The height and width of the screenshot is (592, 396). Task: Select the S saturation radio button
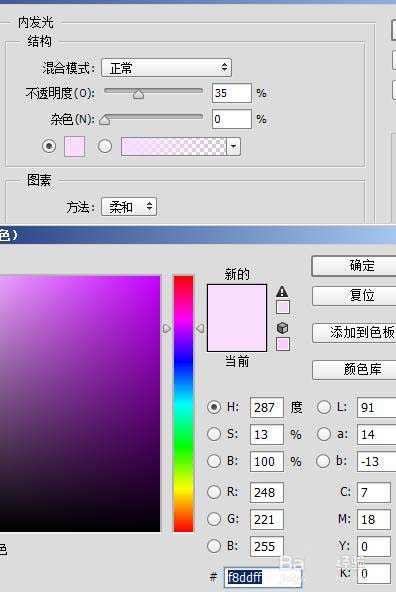click(x=214, y=434)
